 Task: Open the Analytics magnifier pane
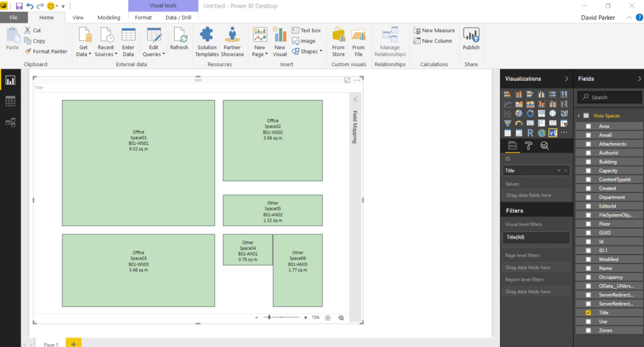tap(545, 145)
